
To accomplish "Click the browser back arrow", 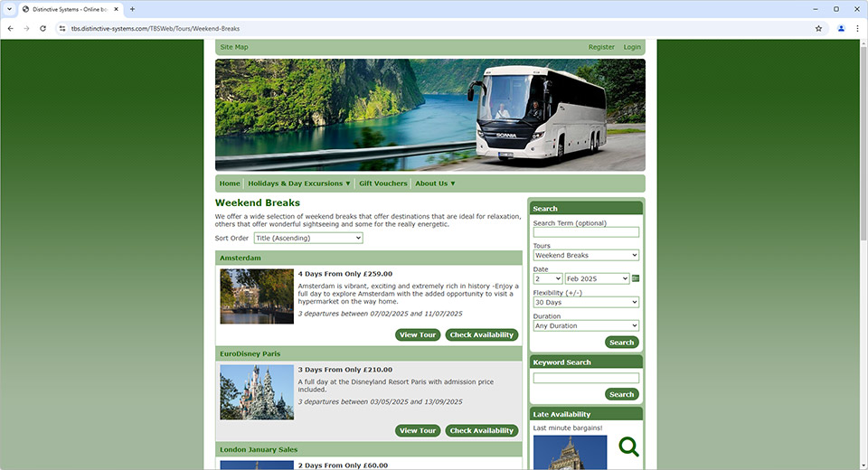I will [11, 28].
